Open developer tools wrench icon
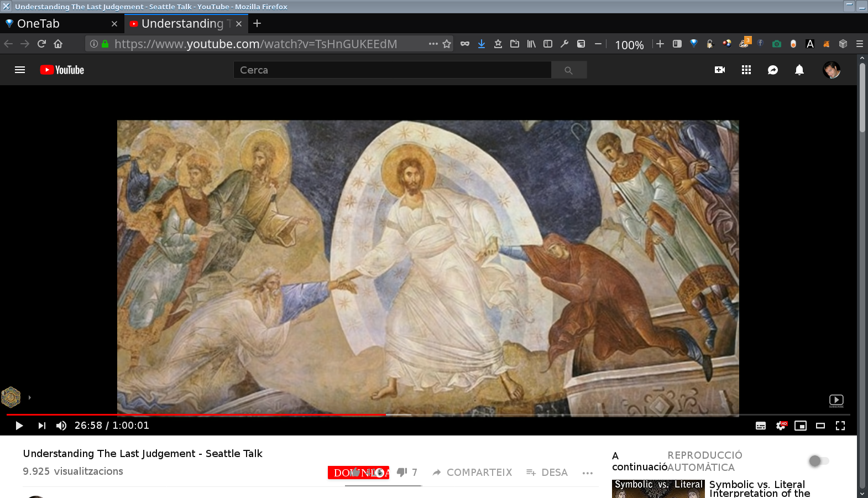This screenshot has height=498, width=868. pyautogui.click(x=564, y=44)
